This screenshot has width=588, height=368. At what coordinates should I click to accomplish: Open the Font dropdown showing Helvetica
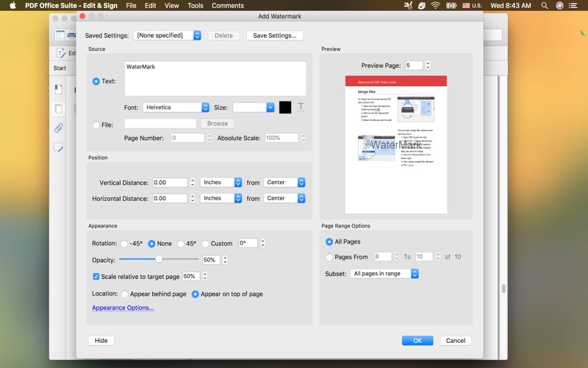(x=176, y=107)
